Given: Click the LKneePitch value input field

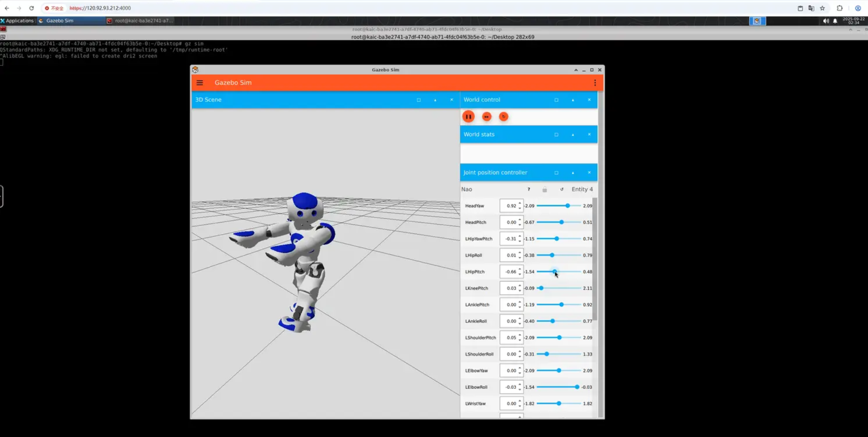Looking at the screenshot, I should (509, 288).
